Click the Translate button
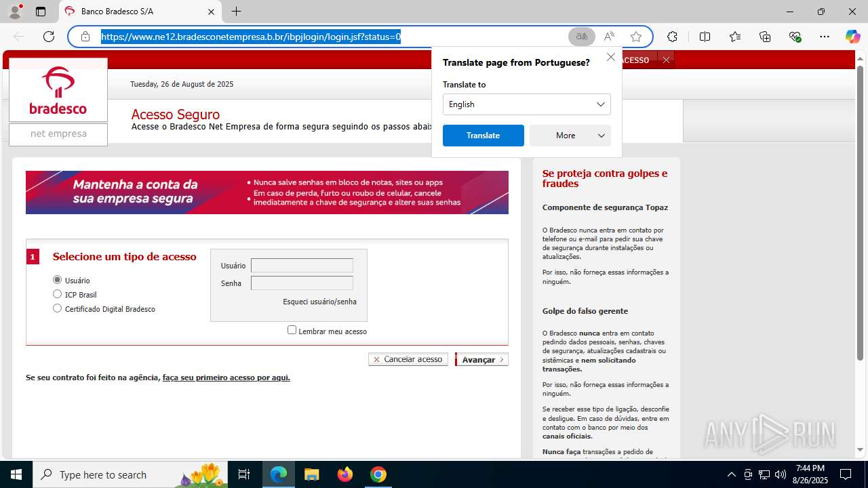 pyautogui.click(x=484, y=136)
